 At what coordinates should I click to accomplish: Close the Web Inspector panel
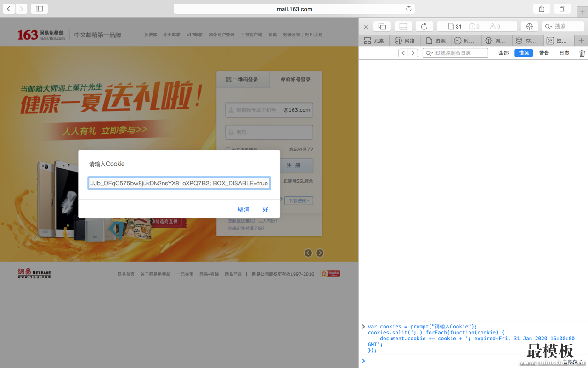(366, 27)
